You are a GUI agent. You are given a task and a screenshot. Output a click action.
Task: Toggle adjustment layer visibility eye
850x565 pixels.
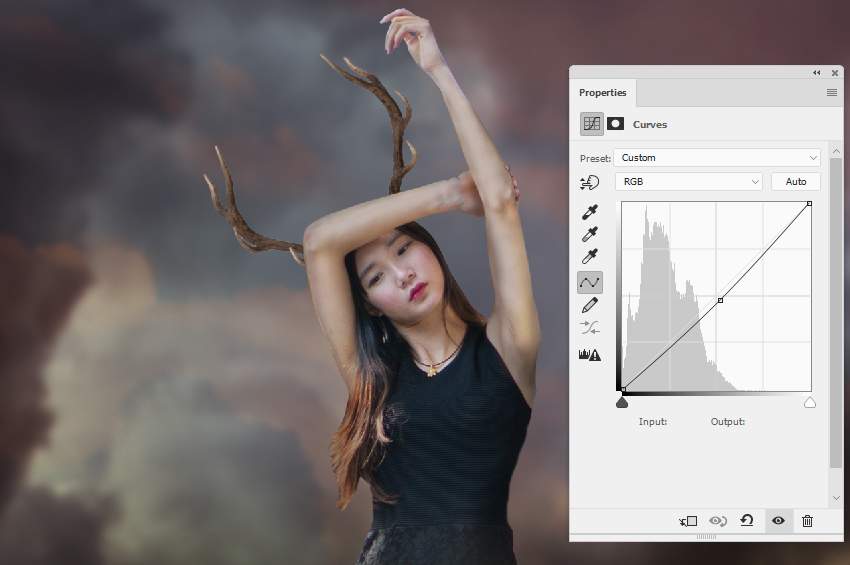coord(778,521)
